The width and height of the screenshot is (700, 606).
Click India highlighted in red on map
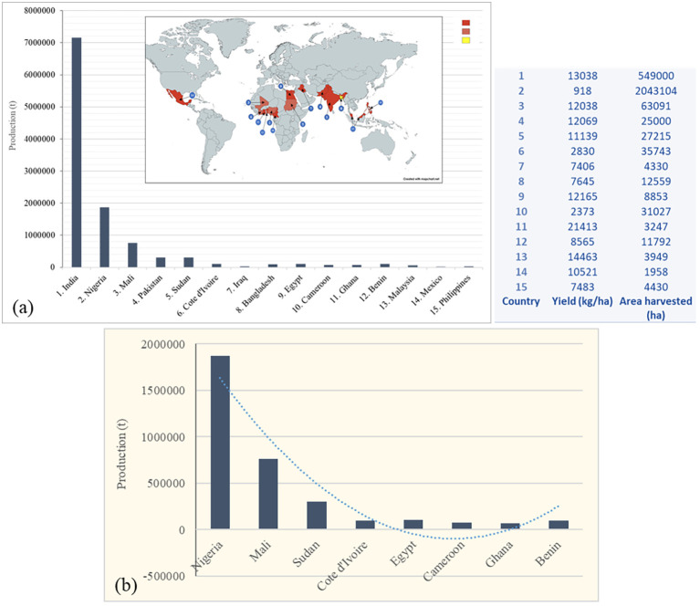click(329, 96)
